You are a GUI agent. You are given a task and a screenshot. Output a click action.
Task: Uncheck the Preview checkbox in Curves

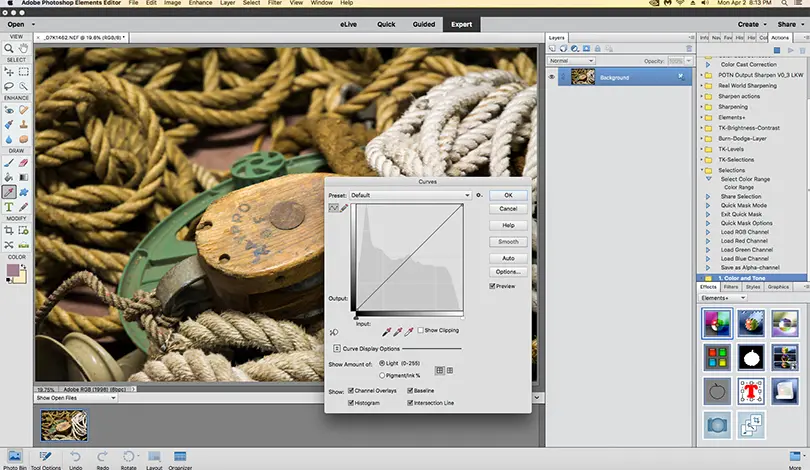point(493,286)
